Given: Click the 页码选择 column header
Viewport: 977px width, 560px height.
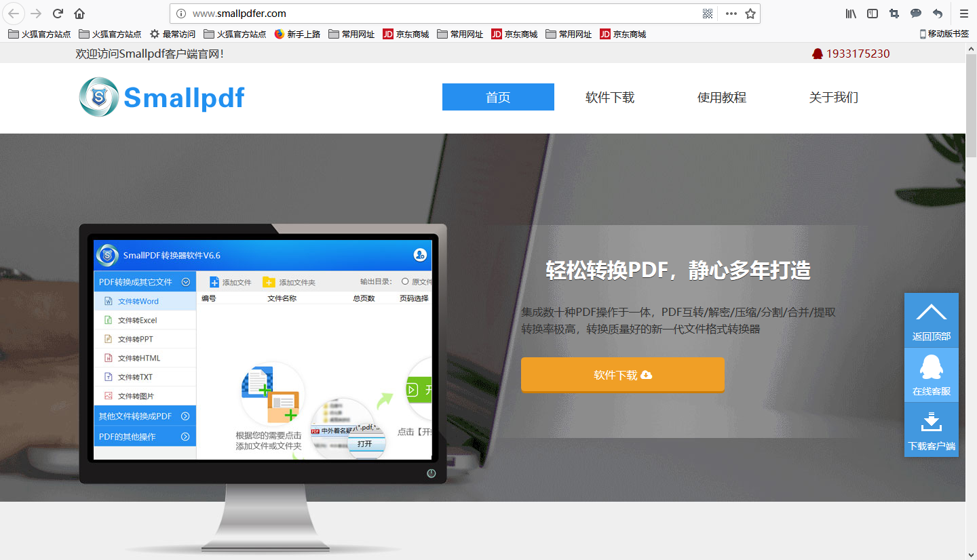Looking at the screenshot, I should (x=414, y=298).
